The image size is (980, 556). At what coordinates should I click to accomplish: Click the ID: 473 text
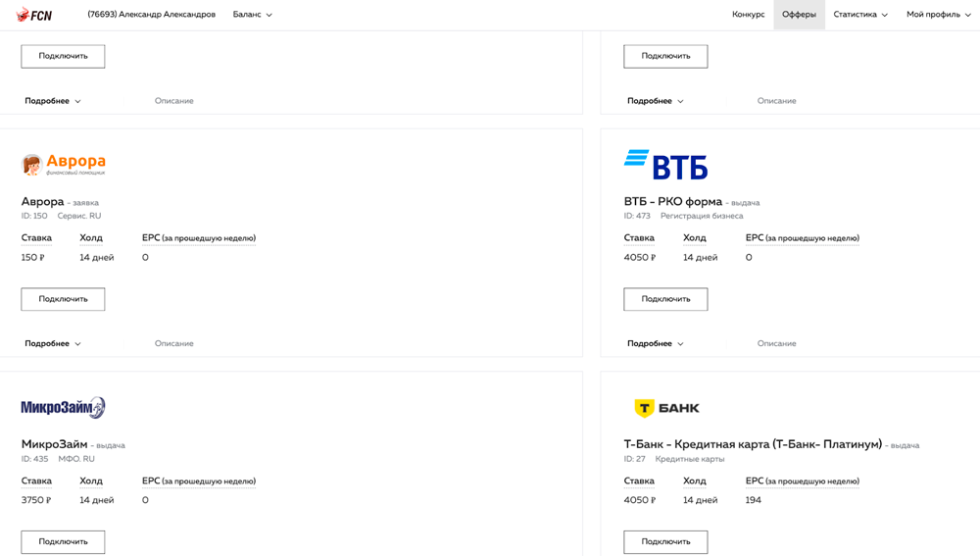pos(637,216)
